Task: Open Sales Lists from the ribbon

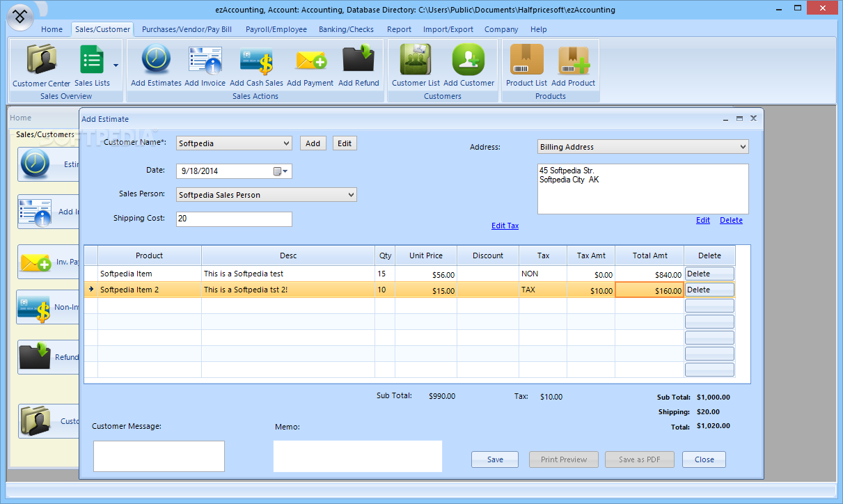Action: pos(92,66)
